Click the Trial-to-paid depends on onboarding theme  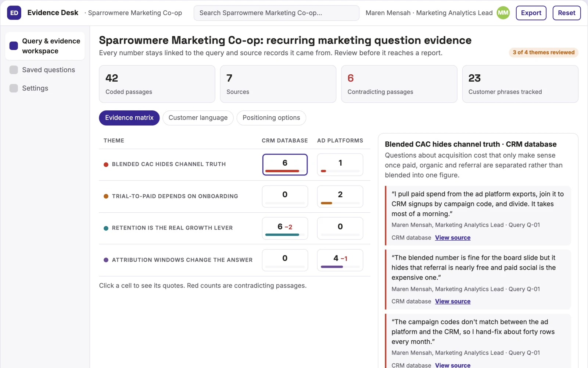pyautogui.click(x=175, y=196)
